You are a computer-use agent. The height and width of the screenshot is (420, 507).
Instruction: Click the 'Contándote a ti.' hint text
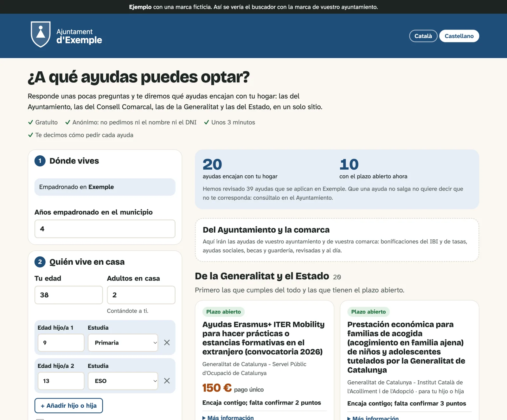point(128,311)
